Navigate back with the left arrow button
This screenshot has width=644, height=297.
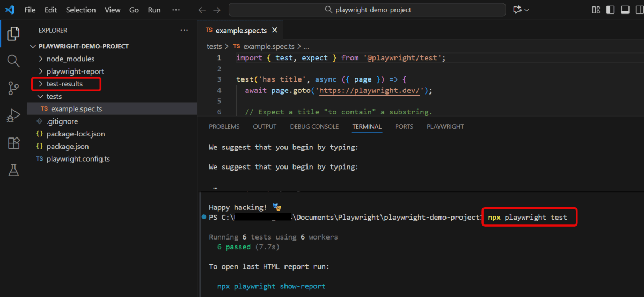[x=202, y=10]
